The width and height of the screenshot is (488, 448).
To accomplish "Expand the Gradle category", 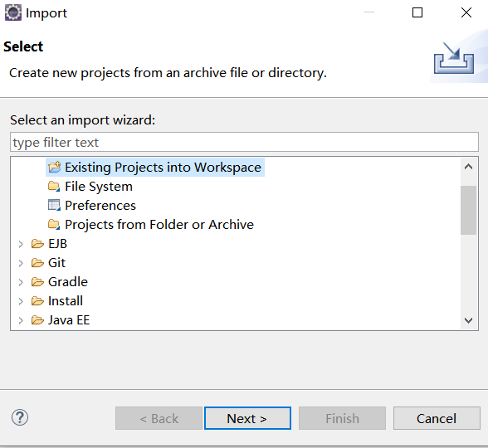I will [x=21, y=282].
